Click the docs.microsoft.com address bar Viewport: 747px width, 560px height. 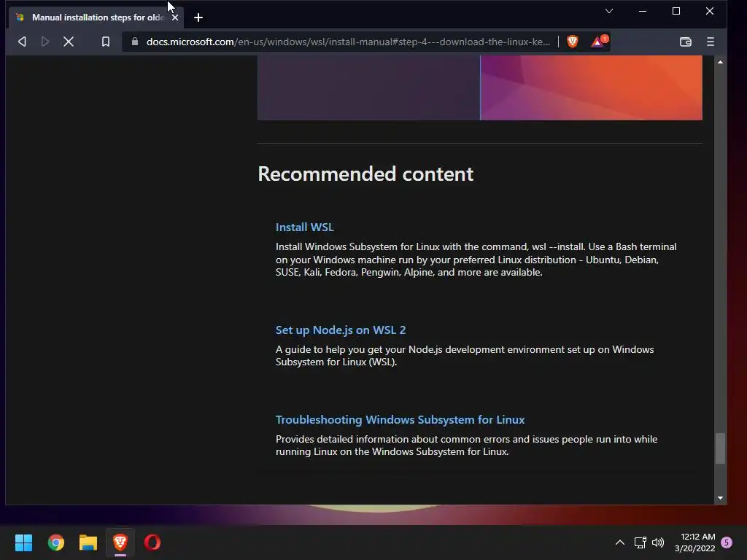tap(348, 42)
